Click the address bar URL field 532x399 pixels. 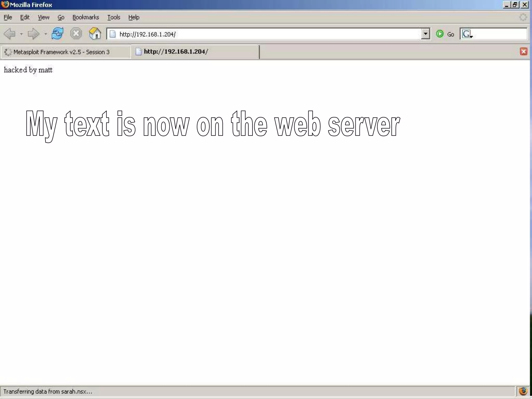(260, 34)
